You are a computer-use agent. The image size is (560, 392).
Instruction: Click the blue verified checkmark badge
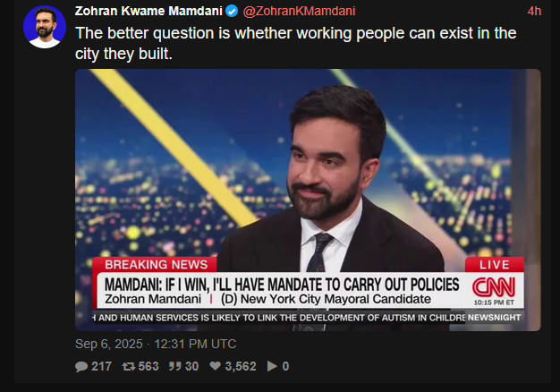tap(233, 11)
